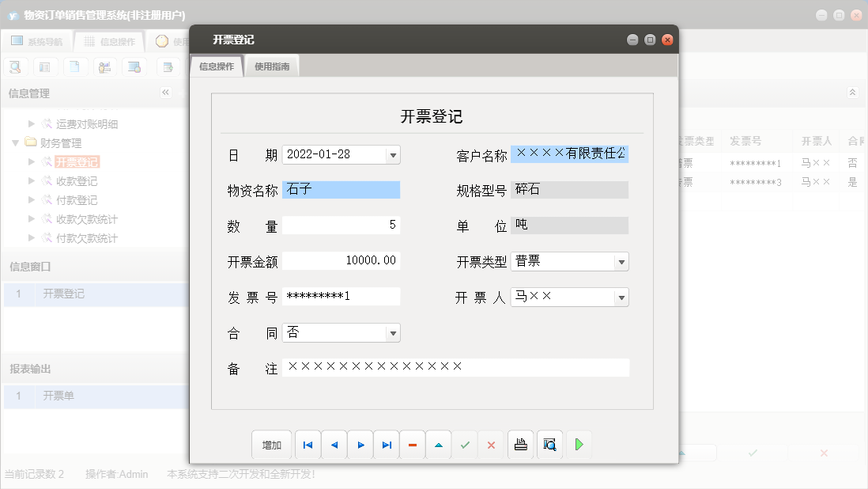This screenshot has width=868, height=489.
Task: Select the first record navigation icon
Action: (308, 444)
